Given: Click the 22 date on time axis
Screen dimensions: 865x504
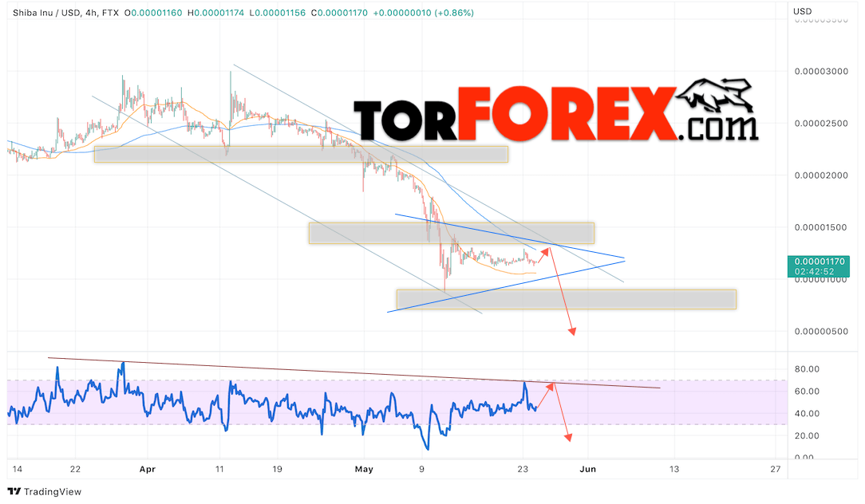Looking at the screenshot, I should [x=75, y=469].
